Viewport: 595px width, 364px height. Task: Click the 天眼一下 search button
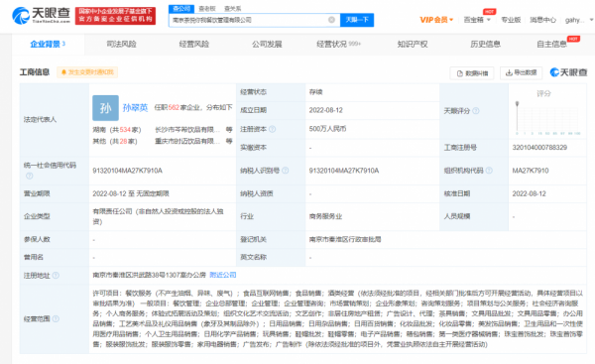click(357, 20)
